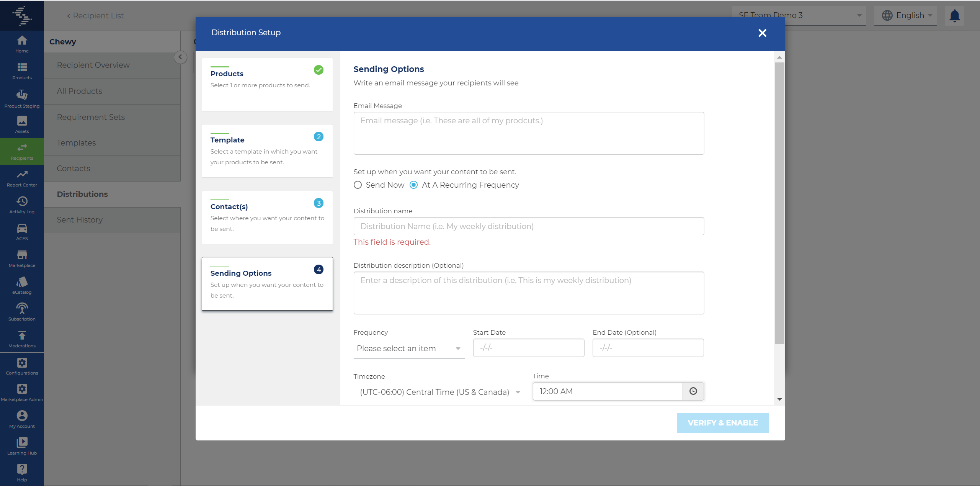Screen dimensions: 980x486
Task: Click the clock icon next to Time
Action: click(693, 391)
